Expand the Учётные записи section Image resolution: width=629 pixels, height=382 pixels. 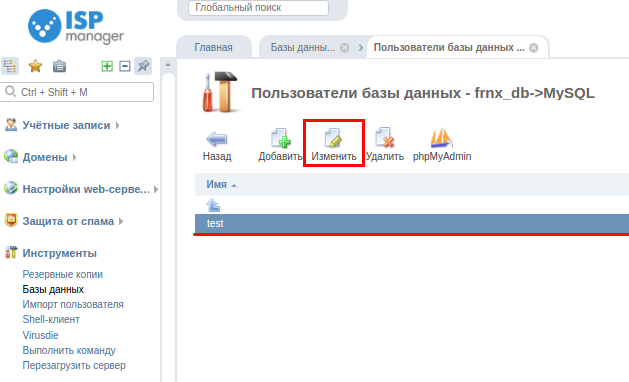[x=117, y=125]
